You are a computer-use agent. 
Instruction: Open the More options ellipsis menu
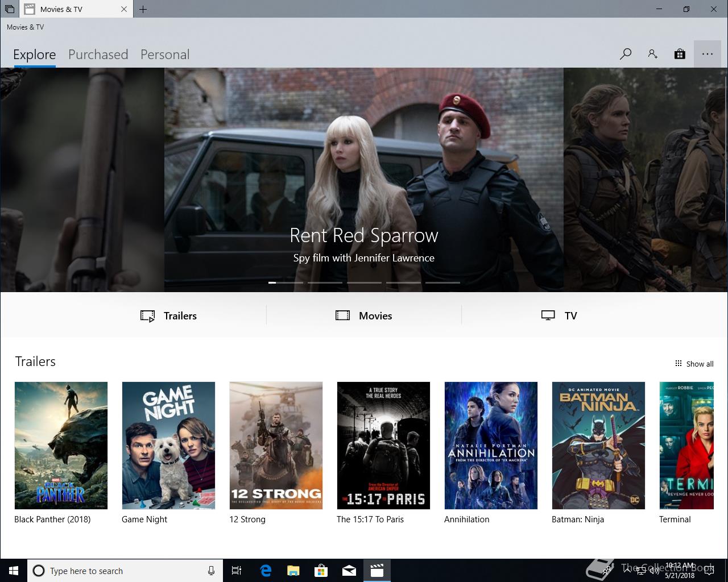click(708, 54)
